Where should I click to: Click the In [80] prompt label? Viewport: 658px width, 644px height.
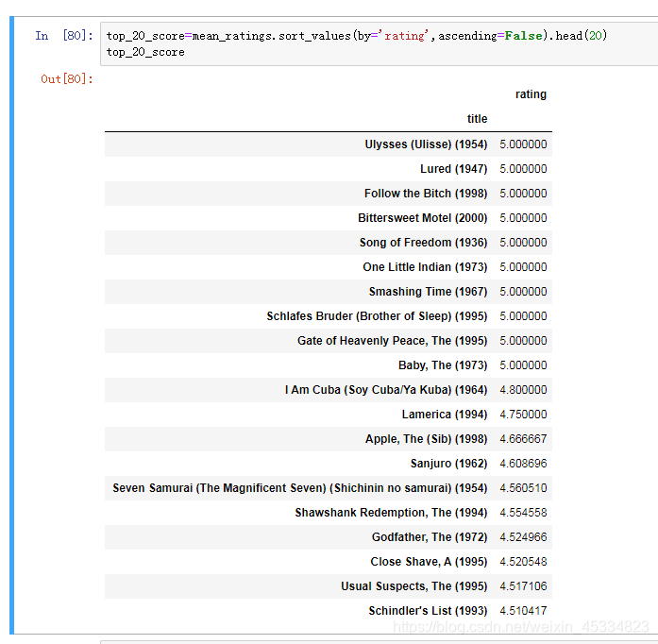coord(64,36)
